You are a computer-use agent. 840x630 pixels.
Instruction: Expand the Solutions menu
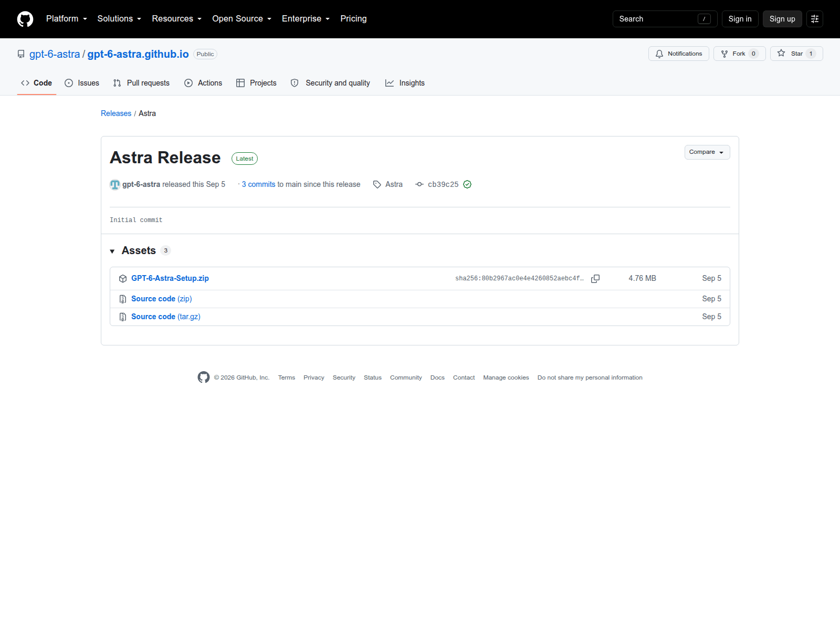pyautogui.click(x=119, y=19)
